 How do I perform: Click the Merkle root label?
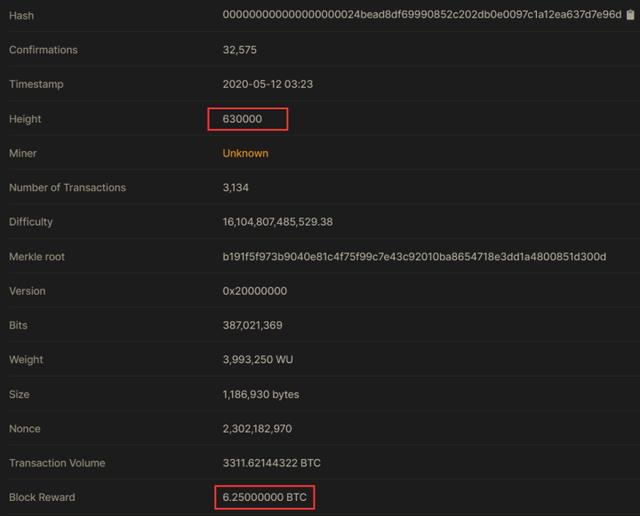37,257
